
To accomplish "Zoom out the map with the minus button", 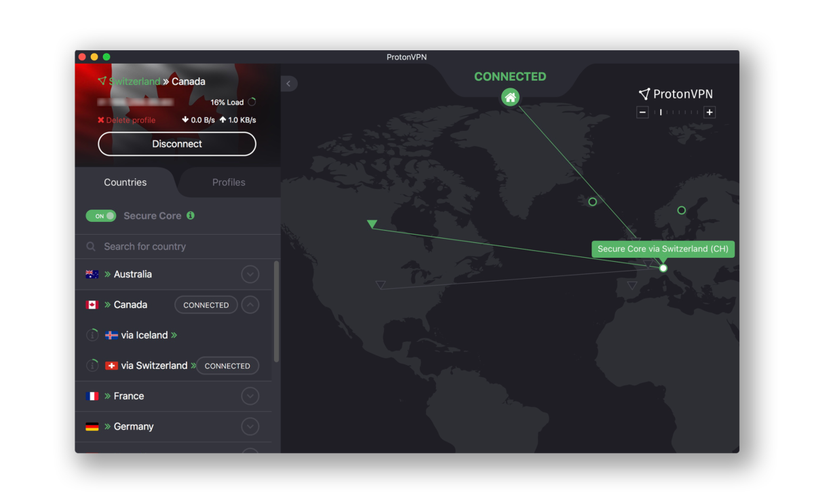I will [x=642, y=113].
